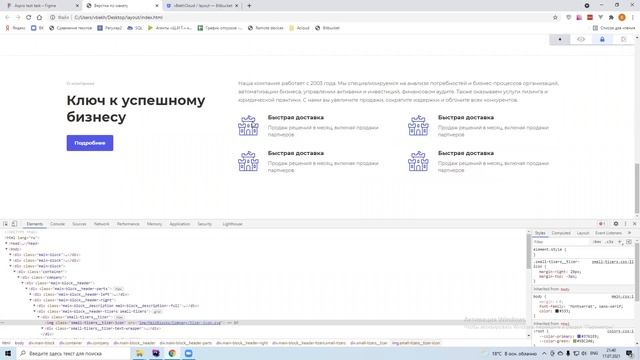This screenshot has height=360, width=640.
Task: Switch to the Sources tab
Action: [79, 224]
